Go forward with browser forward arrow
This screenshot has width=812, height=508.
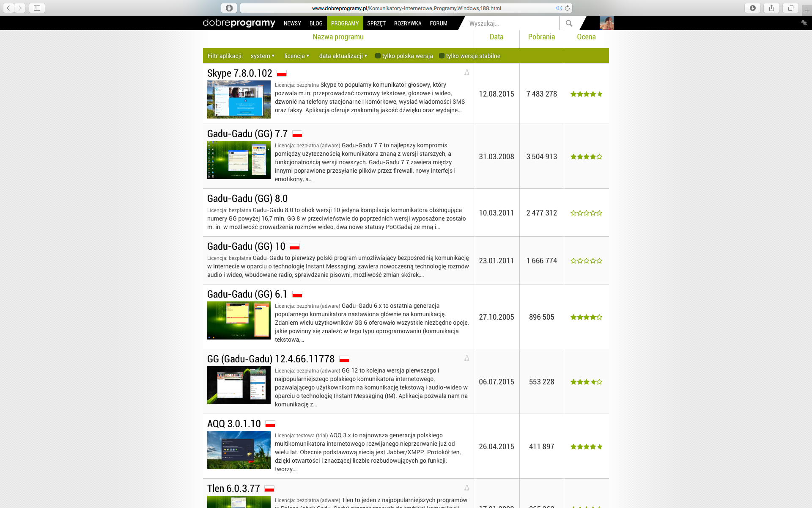[x=20, y=8]
